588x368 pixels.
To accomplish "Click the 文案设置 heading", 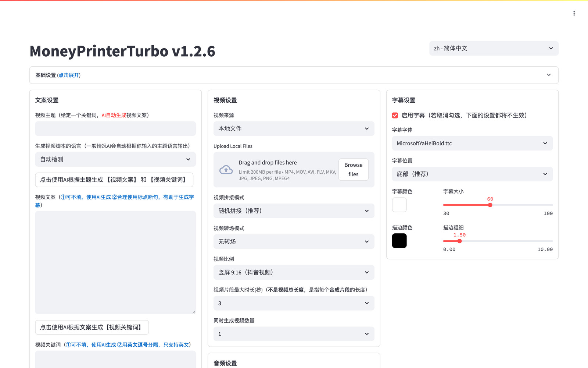I will (x=47, y=100).
